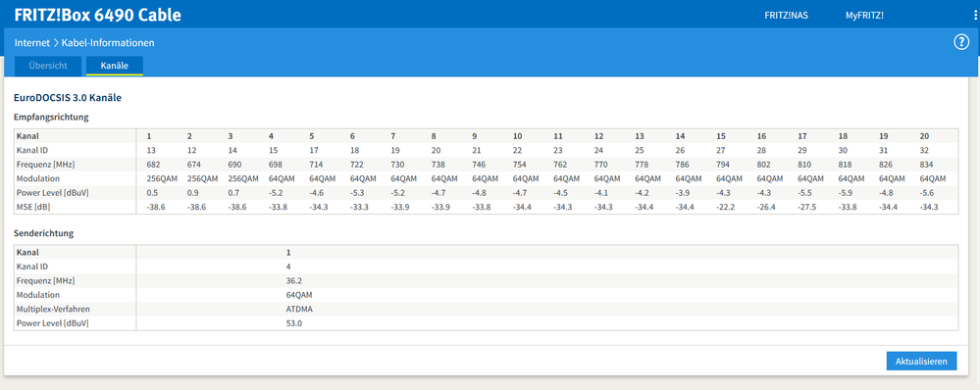Click 256QAM modulation for channel 3

pyautogui.click(x=243, y=178)
